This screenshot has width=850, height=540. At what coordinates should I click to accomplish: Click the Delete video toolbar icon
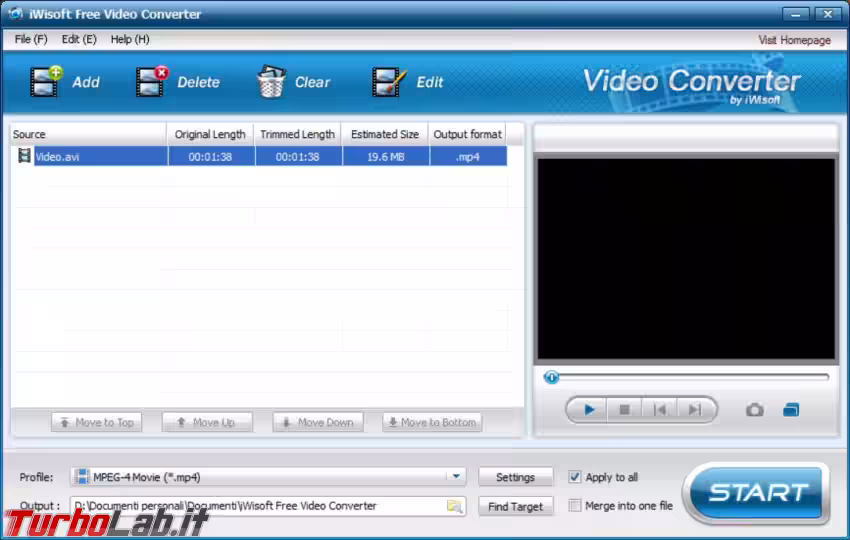[152, 81]
